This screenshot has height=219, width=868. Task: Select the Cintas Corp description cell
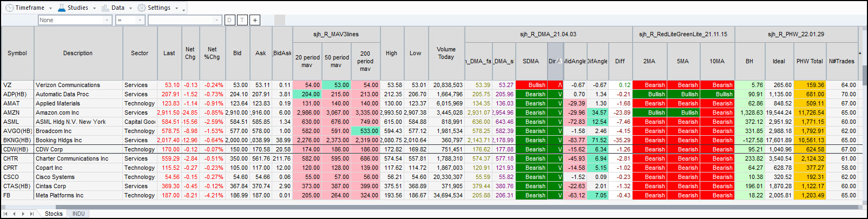pyautogui.click(x=78, y=186)
